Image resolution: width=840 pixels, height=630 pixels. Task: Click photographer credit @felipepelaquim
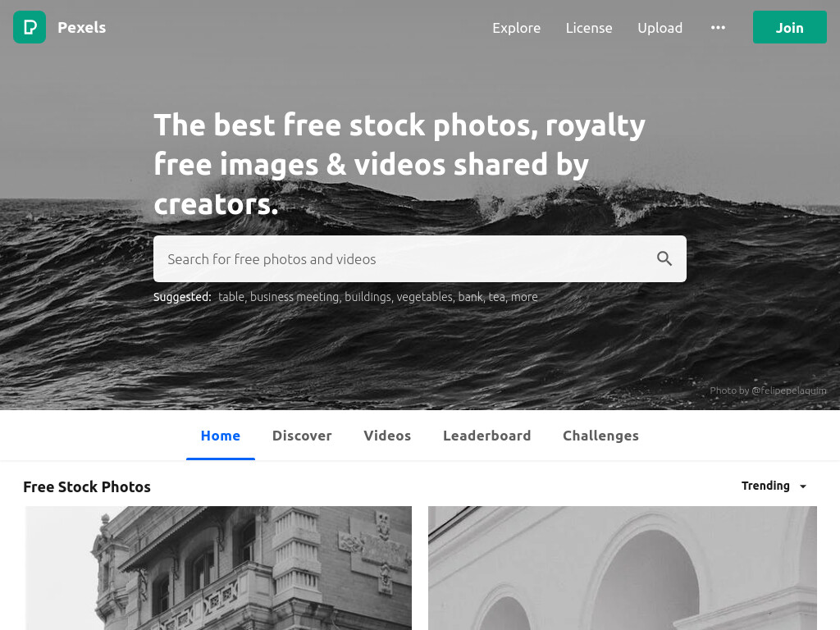point(788,390)
